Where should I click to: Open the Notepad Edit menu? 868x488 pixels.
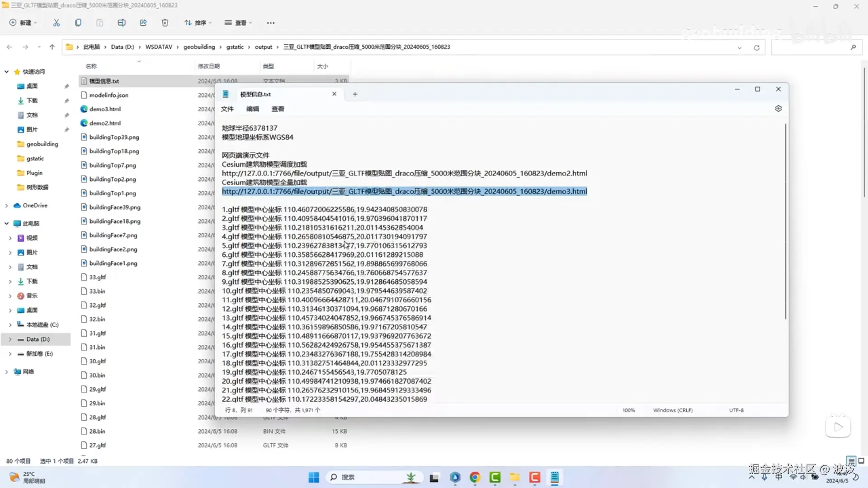click(252, 109)
